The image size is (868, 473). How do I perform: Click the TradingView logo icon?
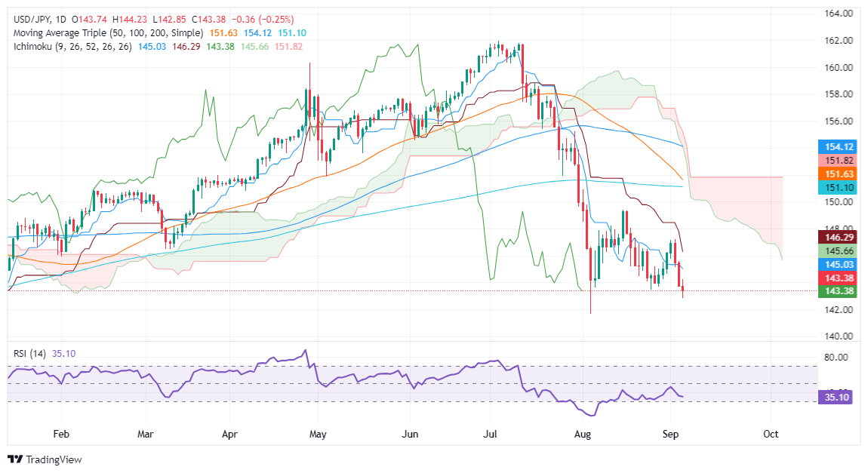pyautogui.click(x=16, y=459)
